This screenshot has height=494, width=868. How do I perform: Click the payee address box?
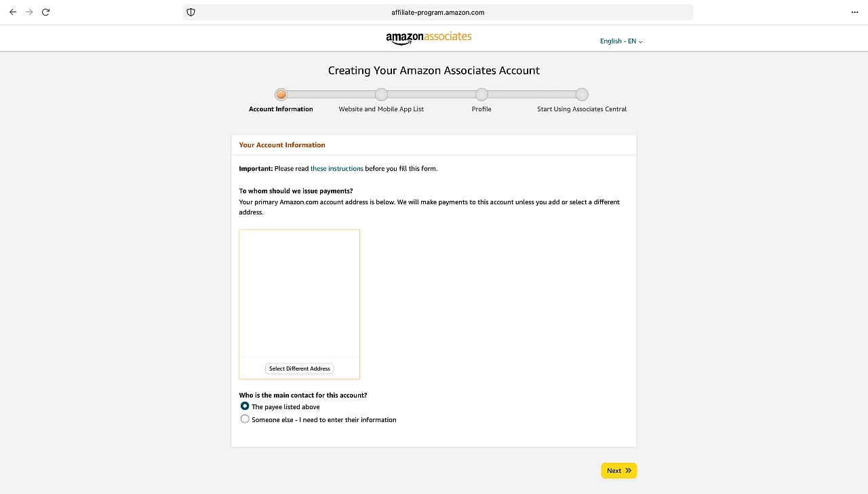coord(299,293)
